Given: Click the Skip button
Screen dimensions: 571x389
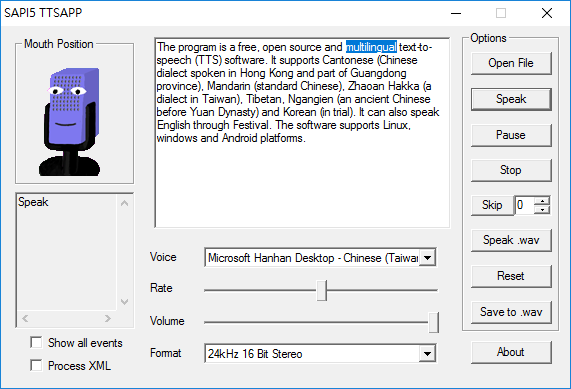Looking at the screenshot, I should tap(492, 205).
